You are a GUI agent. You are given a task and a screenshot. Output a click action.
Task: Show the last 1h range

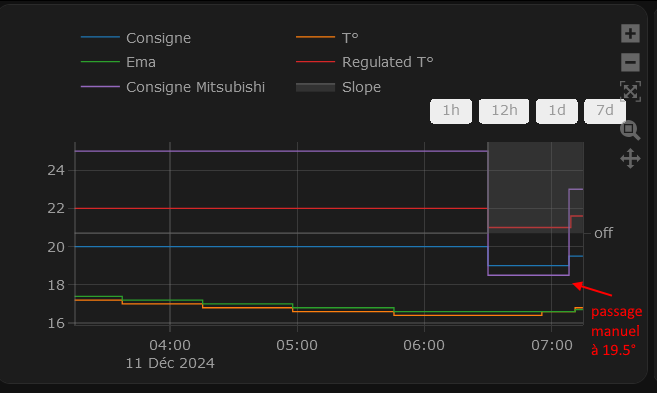451,111
